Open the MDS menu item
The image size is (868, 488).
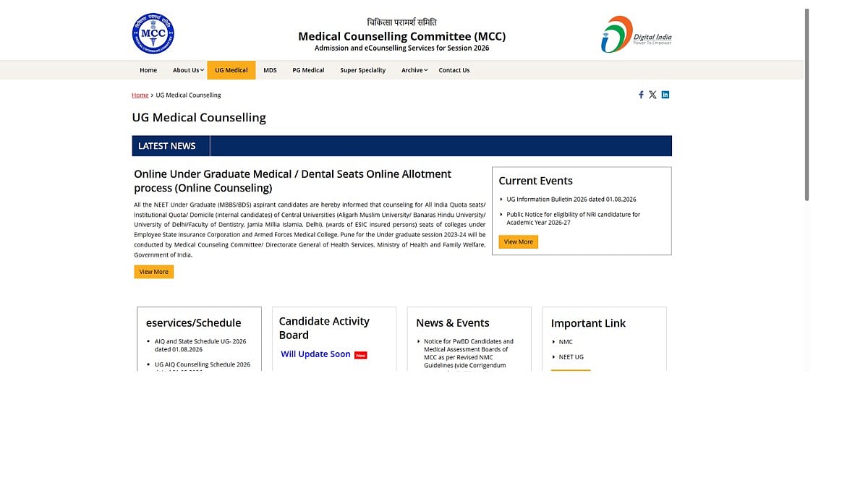click(270, 70)
